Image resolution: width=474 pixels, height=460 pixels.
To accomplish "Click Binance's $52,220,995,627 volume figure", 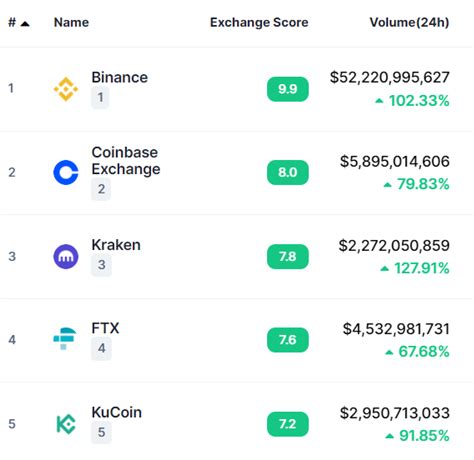I will coord(390,77).
